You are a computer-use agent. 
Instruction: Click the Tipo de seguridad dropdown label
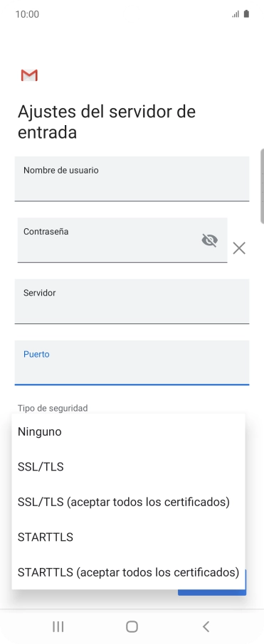coord(53,408)
